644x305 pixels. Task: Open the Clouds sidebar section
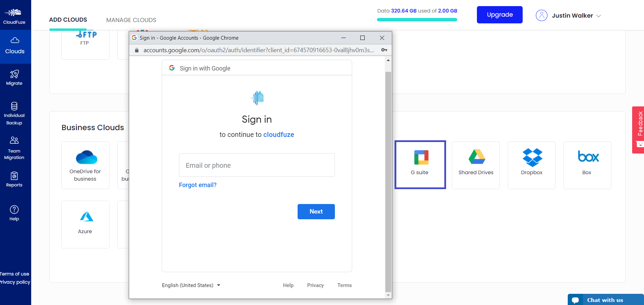click(15, 46)
